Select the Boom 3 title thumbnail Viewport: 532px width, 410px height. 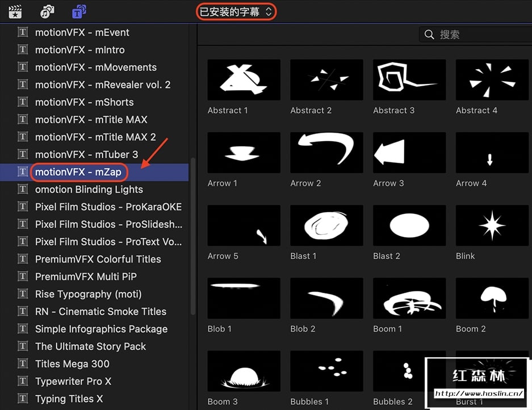pyautogui.click(x=244, y=371)
